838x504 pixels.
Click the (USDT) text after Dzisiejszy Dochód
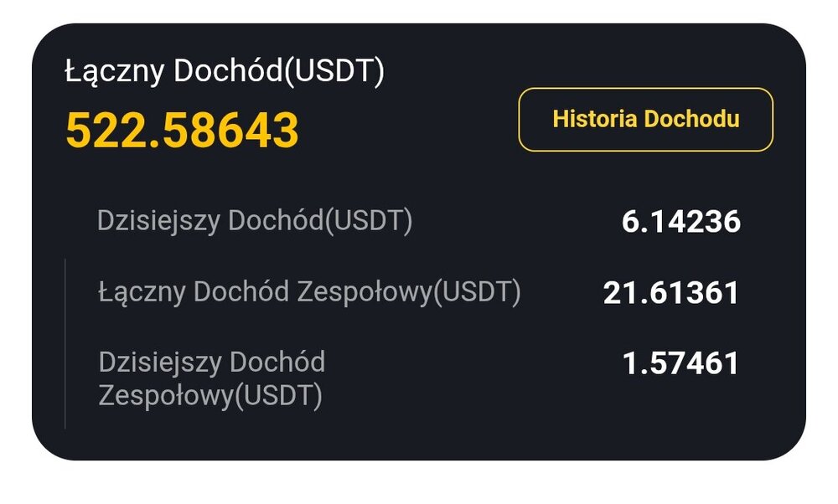(369, 221)
